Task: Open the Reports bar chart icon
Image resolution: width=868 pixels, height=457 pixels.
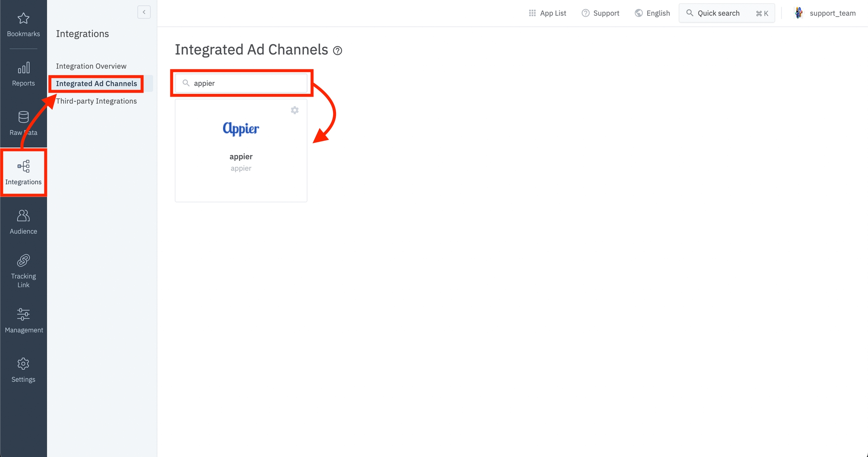Action: [23, 69]
